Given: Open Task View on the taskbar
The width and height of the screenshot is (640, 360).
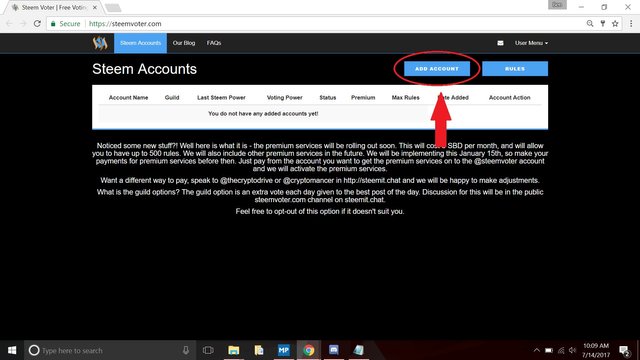Looking at the screenshot, I should (208, 350).
